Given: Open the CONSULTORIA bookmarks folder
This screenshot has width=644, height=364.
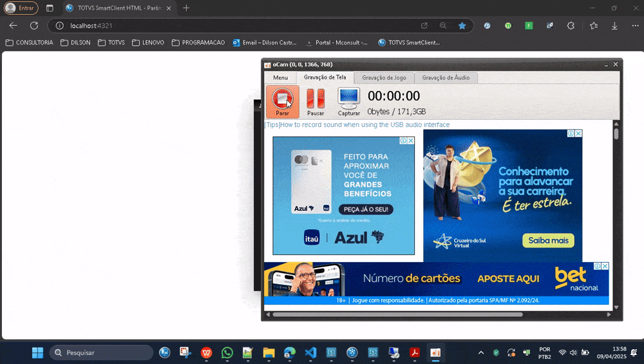Looking at the screenshot, I should tap(30, 43).
